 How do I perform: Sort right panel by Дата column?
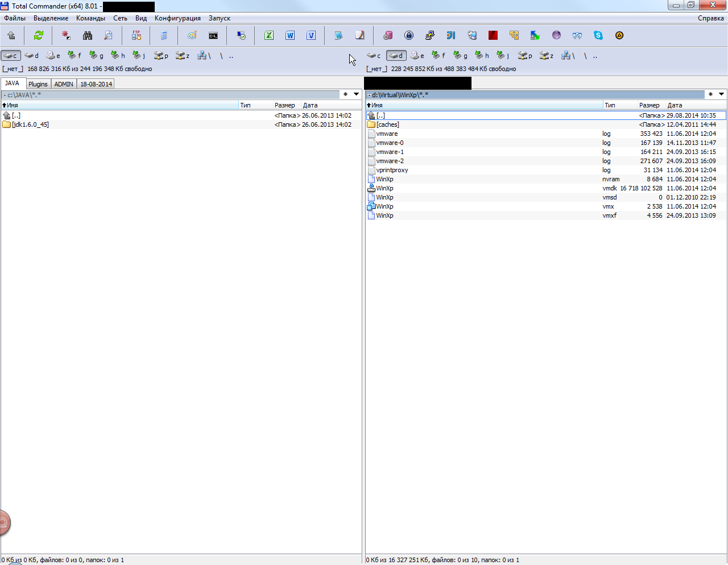point(696,105)
